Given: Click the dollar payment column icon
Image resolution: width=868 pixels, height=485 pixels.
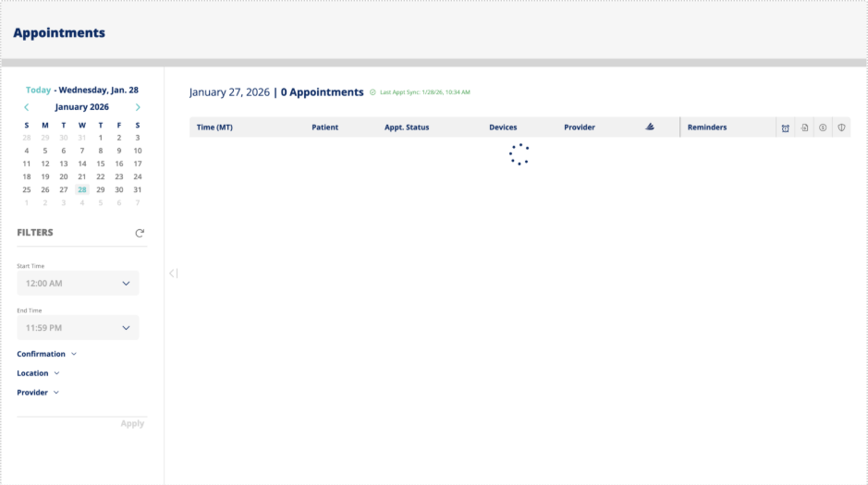Looking at the screenshot, I should tap(823, 127).
